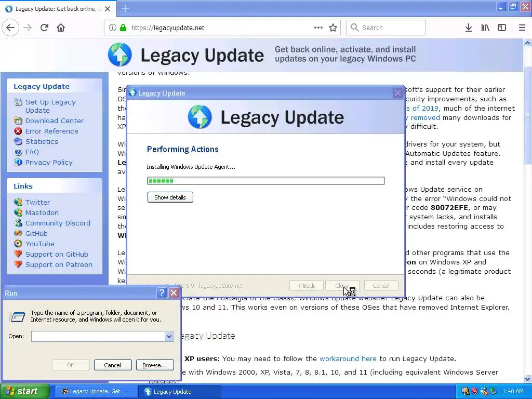Visit the Mastodon link

(x=42, y=212)
